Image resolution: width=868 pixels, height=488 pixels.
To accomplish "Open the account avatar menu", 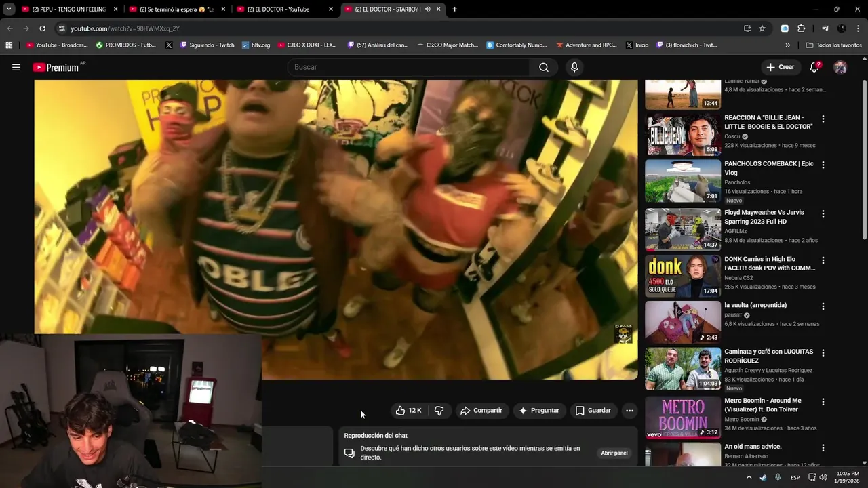I will (840, 67).
